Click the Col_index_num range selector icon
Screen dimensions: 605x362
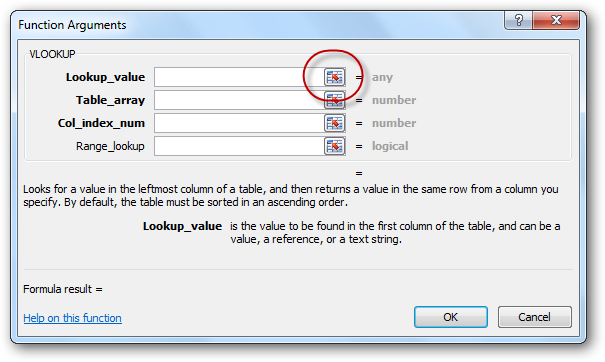tap(334, 123)
